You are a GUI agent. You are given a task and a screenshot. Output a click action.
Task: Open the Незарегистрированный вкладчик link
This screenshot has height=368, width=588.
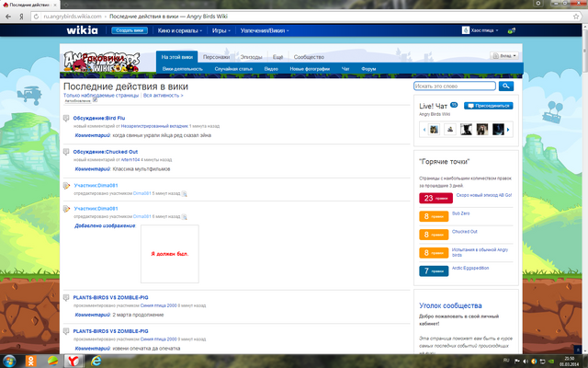tap(154, 126)
